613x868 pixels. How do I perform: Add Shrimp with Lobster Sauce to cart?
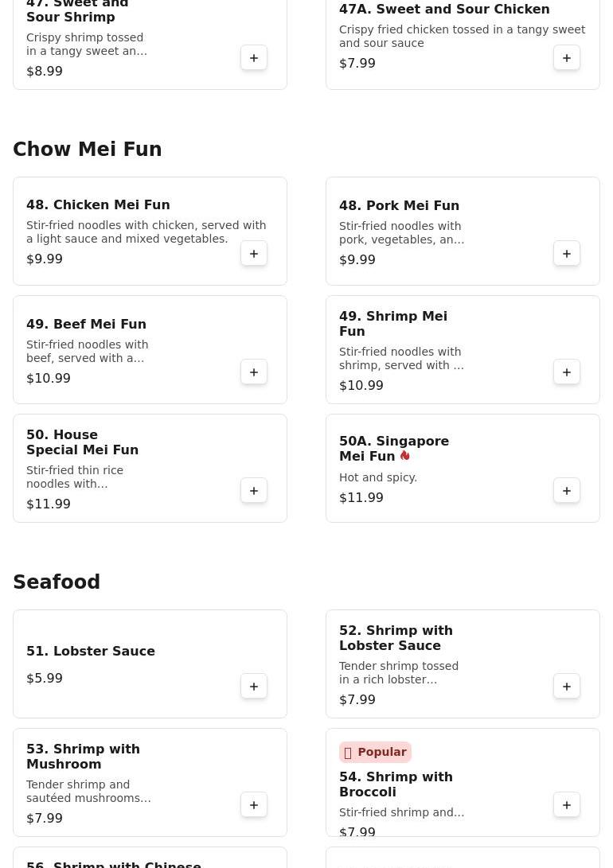(567, 687)
